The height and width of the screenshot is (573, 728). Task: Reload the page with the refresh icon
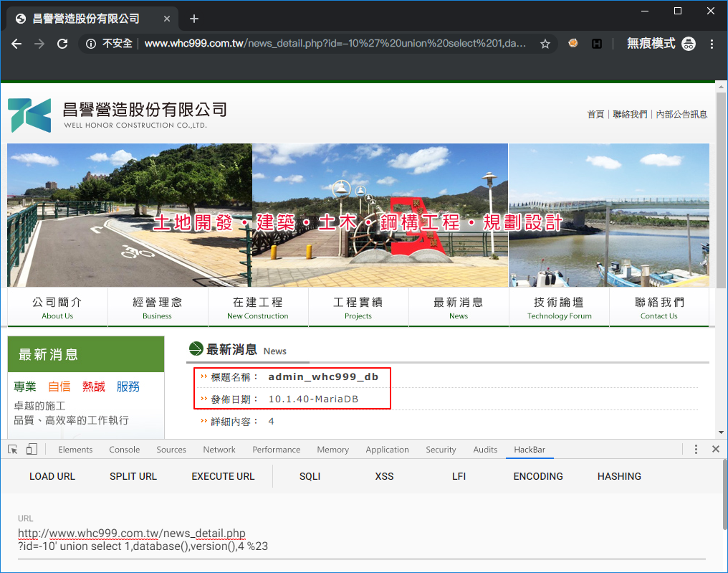coord(62,44)
